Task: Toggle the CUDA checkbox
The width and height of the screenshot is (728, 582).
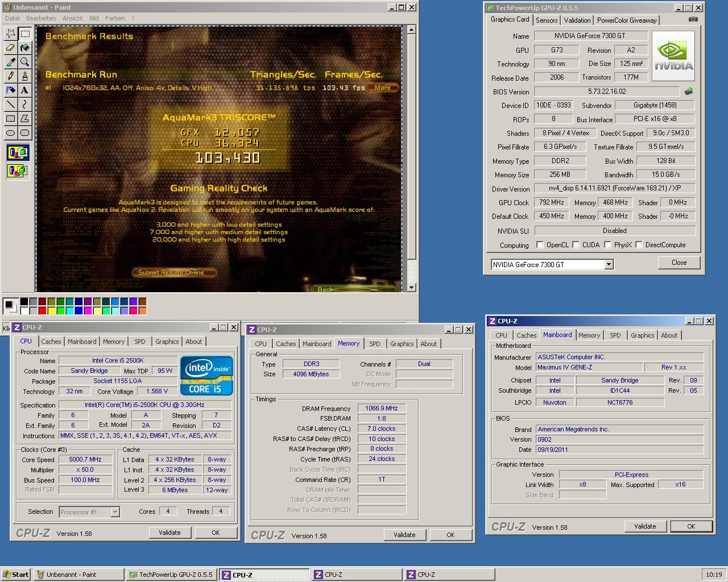Action: [x=576, y=245]
